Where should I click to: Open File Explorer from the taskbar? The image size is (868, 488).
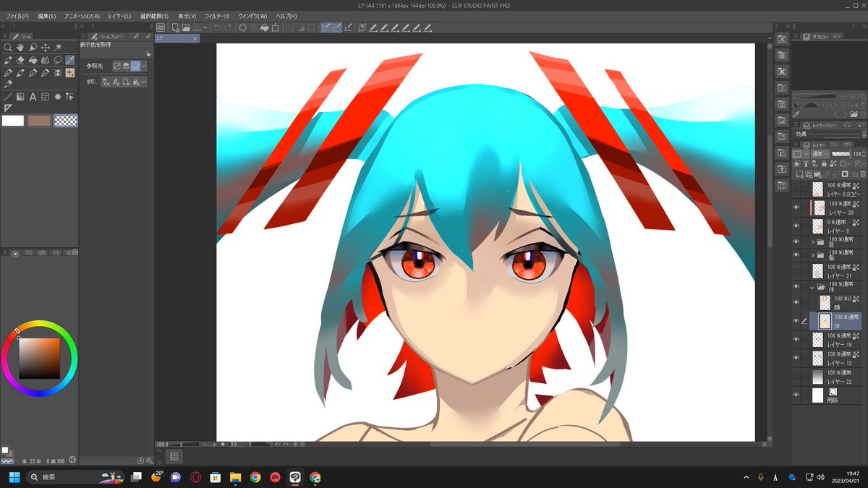click(x=235, y=477)
